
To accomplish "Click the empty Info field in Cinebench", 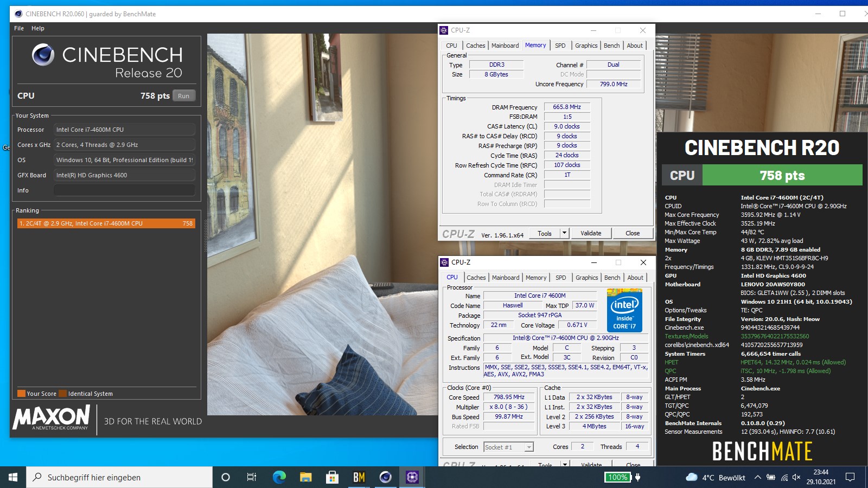I will pos(124,190).
